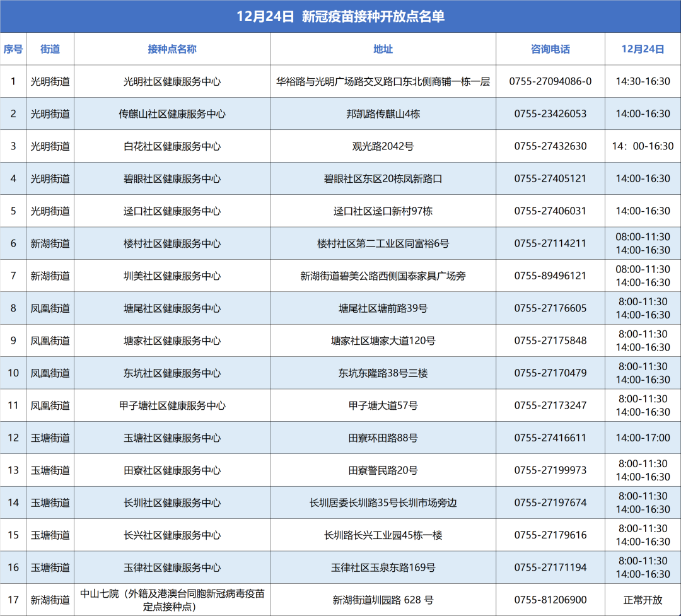
Task: Select the 街道 column header
Action: click(x=50, y=49)
